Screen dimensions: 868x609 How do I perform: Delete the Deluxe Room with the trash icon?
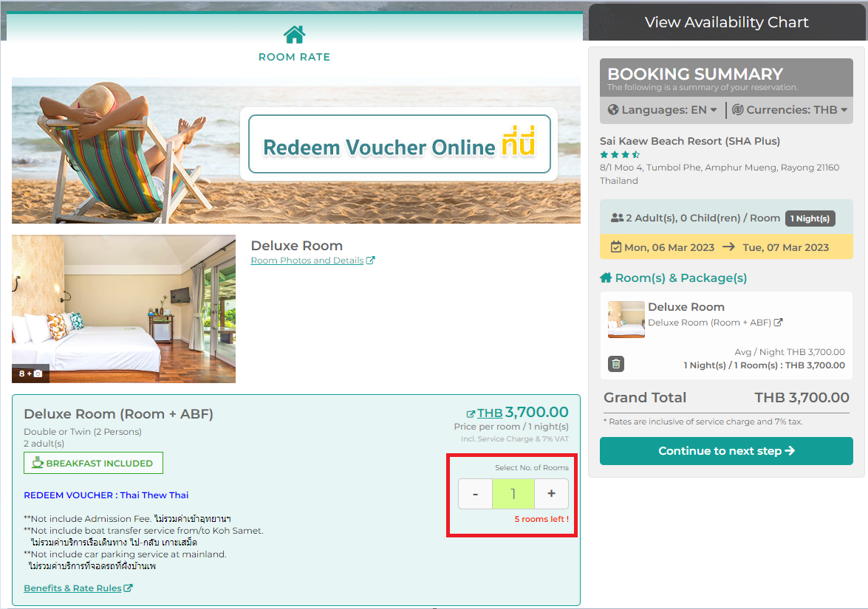pos(616,364)
